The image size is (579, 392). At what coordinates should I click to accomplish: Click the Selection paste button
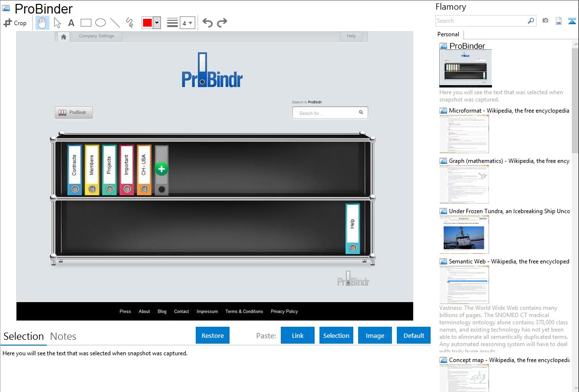(336, 335)
